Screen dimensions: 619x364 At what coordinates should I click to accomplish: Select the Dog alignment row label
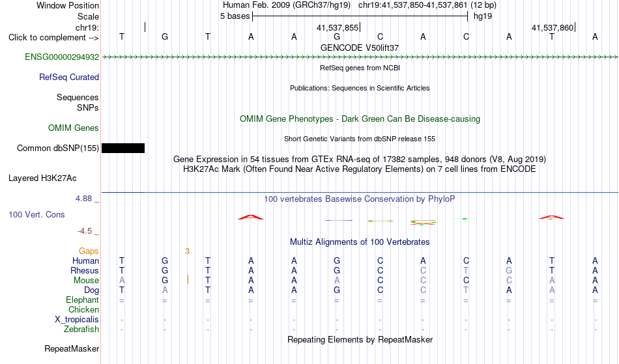pyautogui.click(x=91, y=290)
